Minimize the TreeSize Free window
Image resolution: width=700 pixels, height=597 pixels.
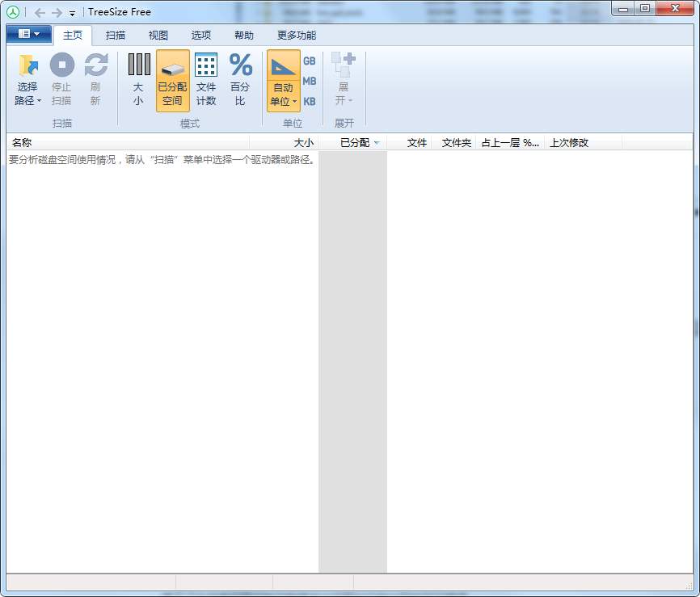[x=623, y=9]
